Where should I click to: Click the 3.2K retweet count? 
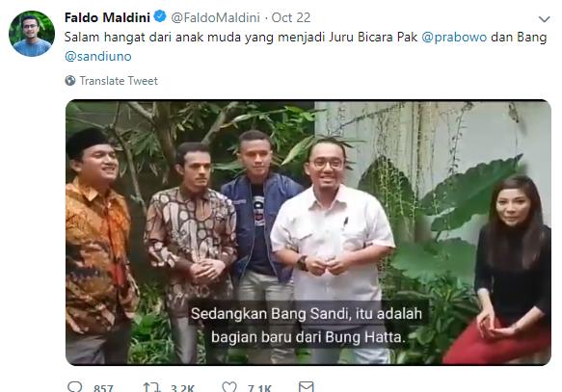point(182,388)
